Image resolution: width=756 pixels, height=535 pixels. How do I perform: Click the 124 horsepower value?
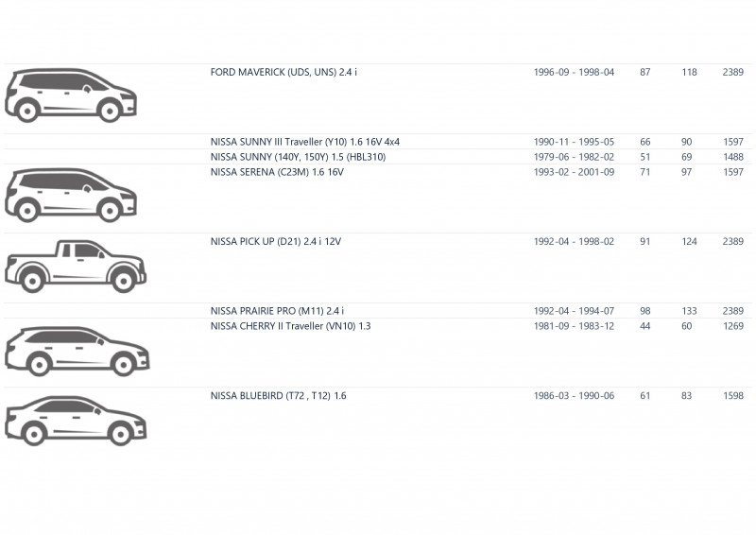pos(689,241)
